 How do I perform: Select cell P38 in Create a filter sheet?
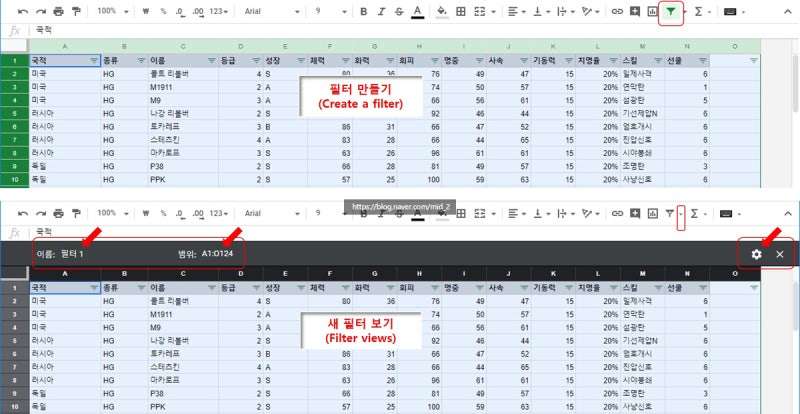tap(183, 166)
